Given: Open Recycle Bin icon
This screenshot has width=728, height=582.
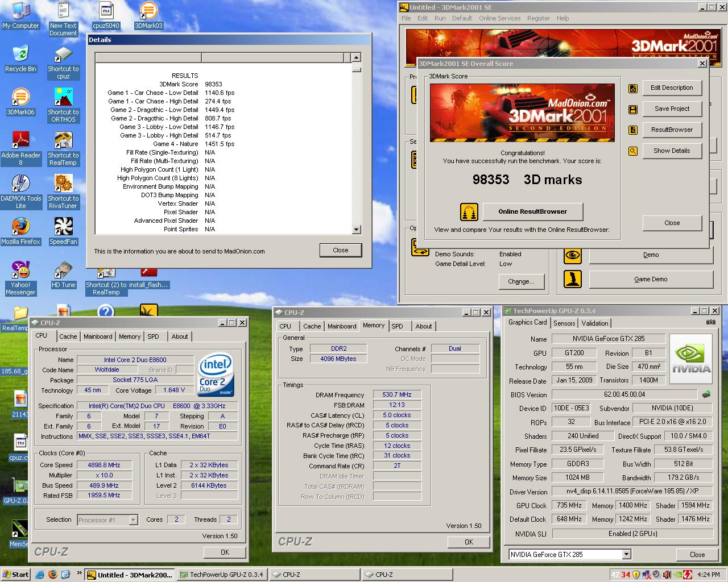Looking at the screenshot, I should (x=20, y=59).
